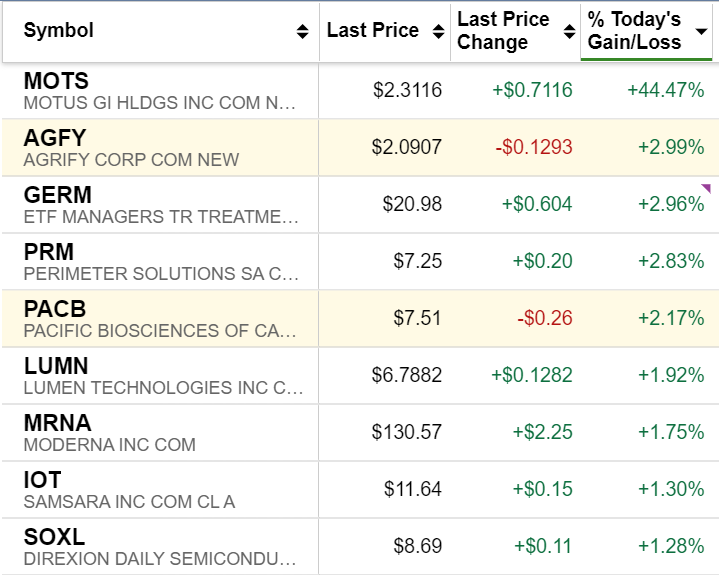Open the AGFY ticker symbol
The image size is (719, 575).
[x=55, y=138]
